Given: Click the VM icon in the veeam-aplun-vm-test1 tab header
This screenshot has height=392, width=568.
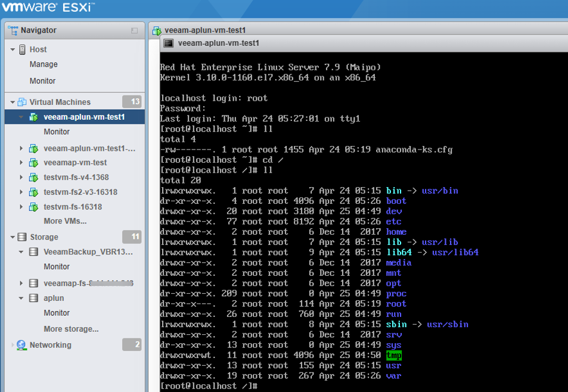Looking at the screenshot, I should tap(157, 31).
